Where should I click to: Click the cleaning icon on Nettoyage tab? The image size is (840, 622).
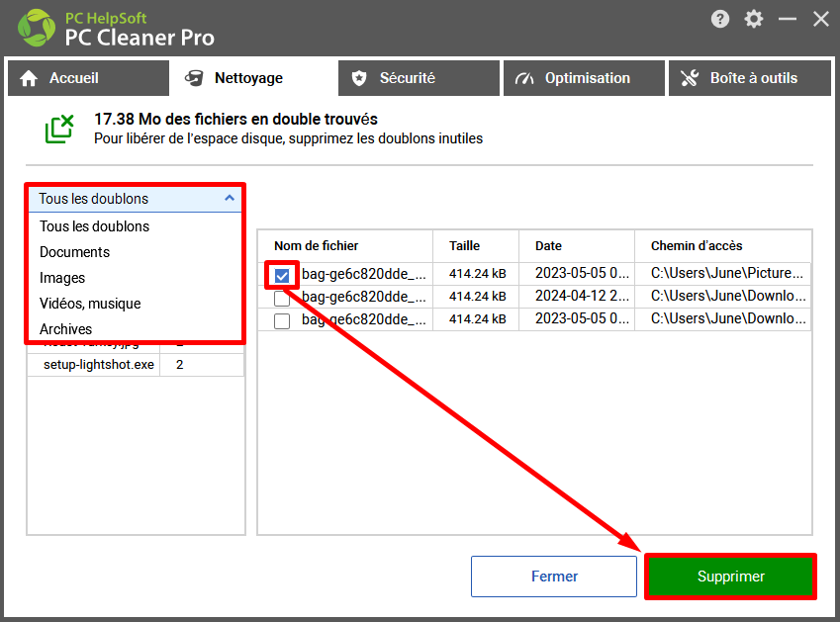[194, 78]
